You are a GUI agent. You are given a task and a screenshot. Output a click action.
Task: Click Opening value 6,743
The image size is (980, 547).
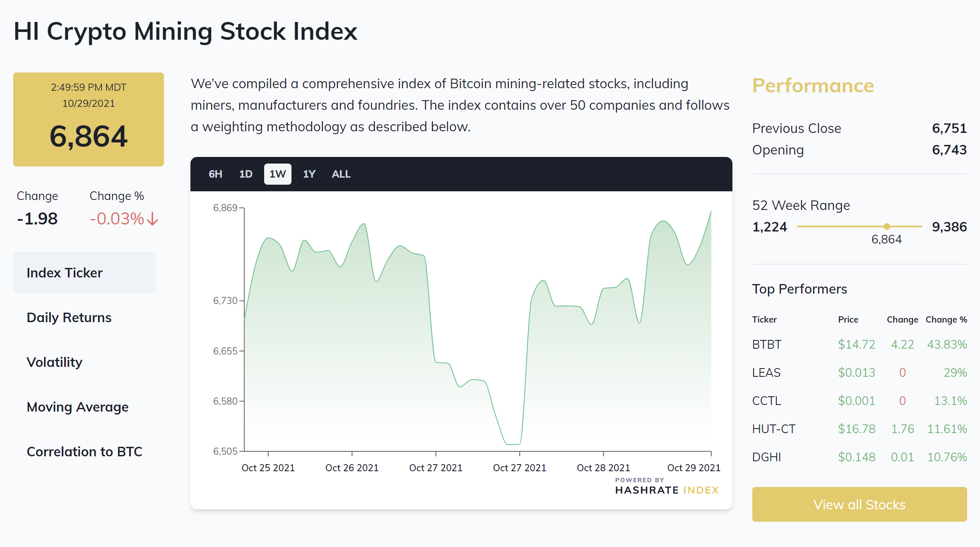[949, 150]
